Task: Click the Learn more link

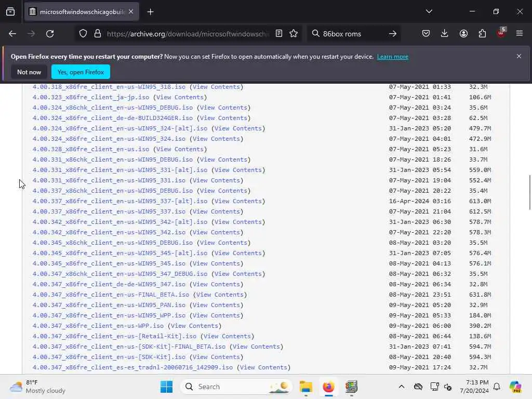Action: click(393, 57)
